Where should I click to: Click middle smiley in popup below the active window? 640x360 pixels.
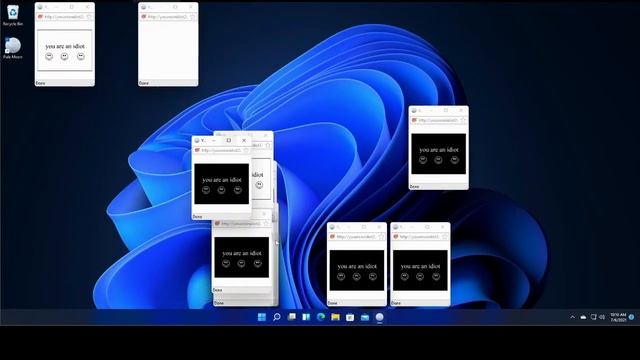[241, 264]
